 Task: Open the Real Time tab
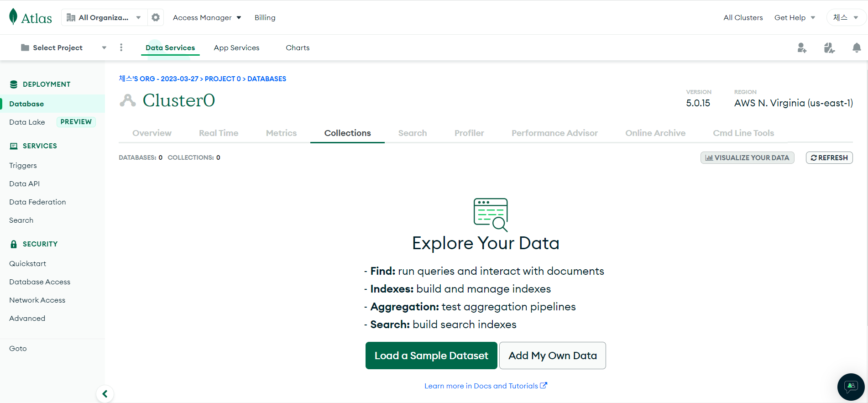(x=219, y=133)
